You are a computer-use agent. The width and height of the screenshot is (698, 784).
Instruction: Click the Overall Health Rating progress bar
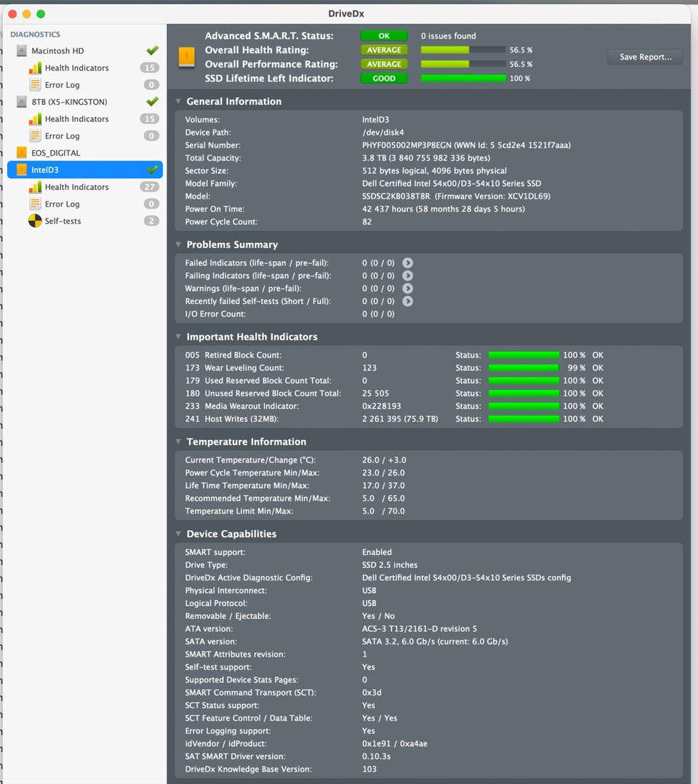click(463, 50)
